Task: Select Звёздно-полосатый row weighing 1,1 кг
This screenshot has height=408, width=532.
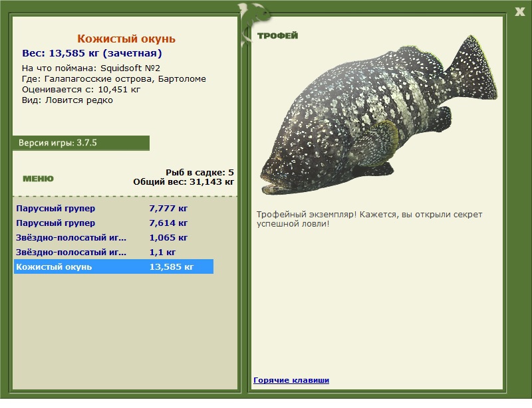Action: click(x=114, y=252)
